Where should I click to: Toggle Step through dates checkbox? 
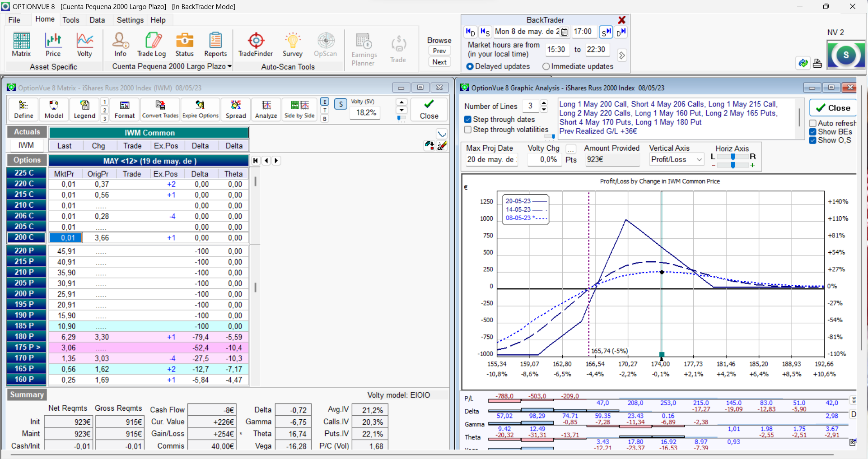coord(468,120)
